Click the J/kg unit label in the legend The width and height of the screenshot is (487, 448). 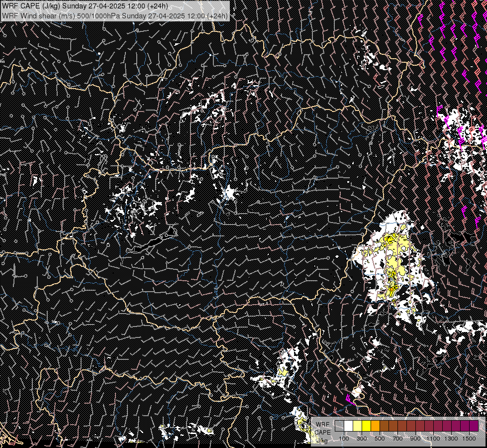pos(322,441)
